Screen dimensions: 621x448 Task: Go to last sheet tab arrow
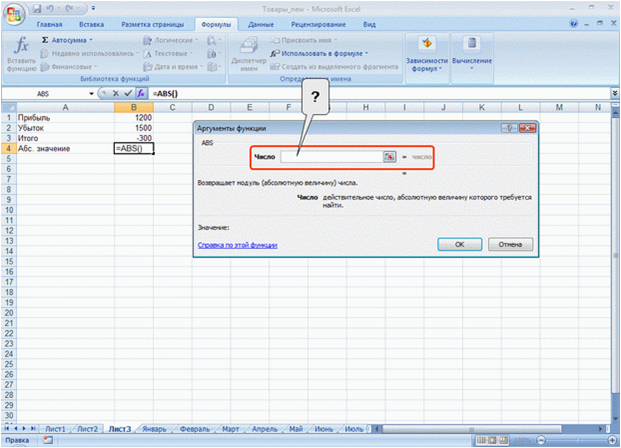click(x=33, y=429)
